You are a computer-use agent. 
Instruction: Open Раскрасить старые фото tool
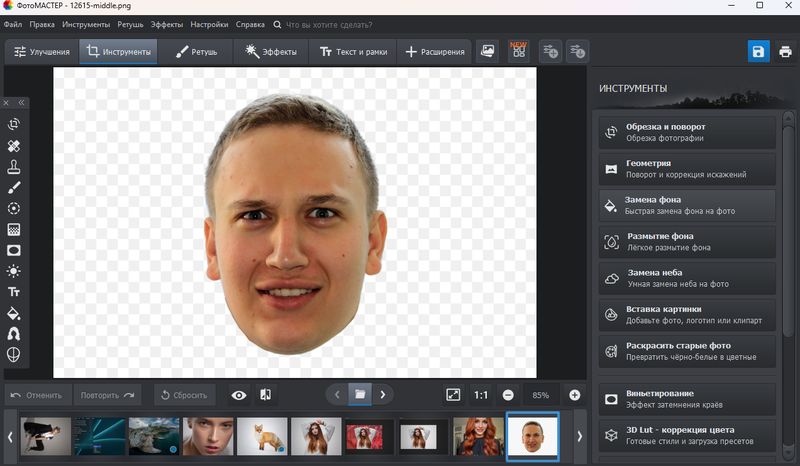(687, 351)
